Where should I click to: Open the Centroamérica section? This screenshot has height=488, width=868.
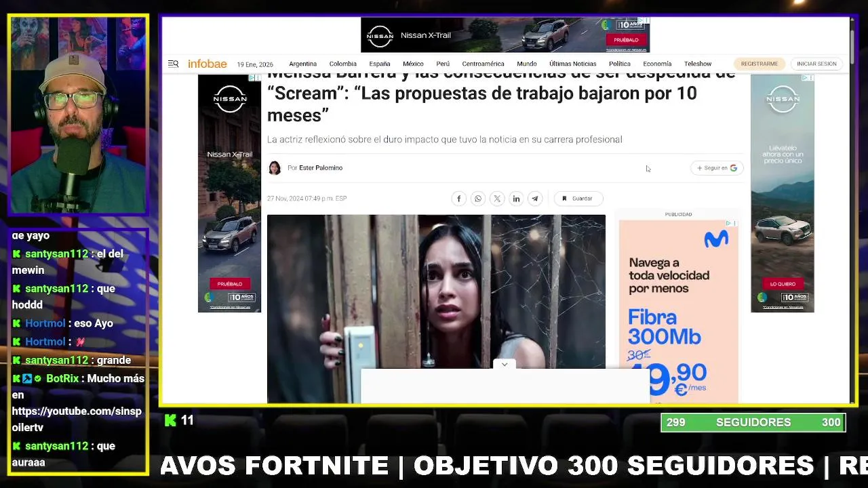483,64
